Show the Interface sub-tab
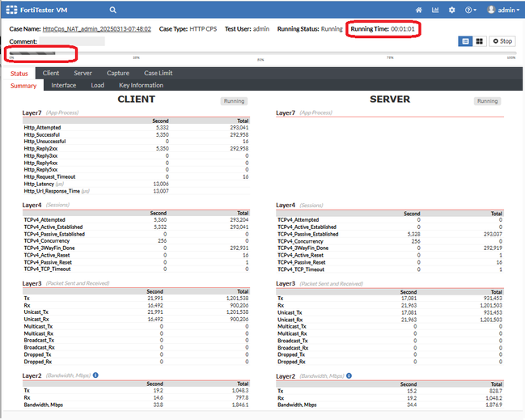The height and width of the screenshot is (420, 525). pos(64,85)
